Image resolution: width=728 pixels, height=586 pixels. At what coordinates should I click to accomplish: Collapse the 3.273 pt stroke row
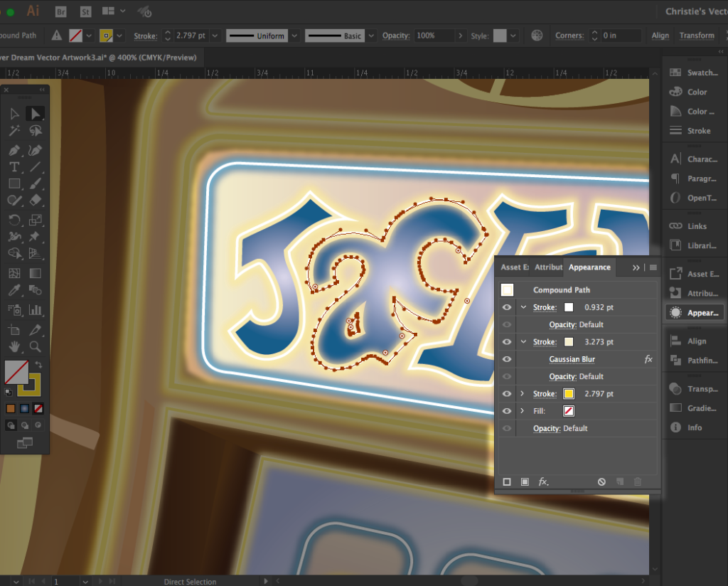click(x=523, y=342)
